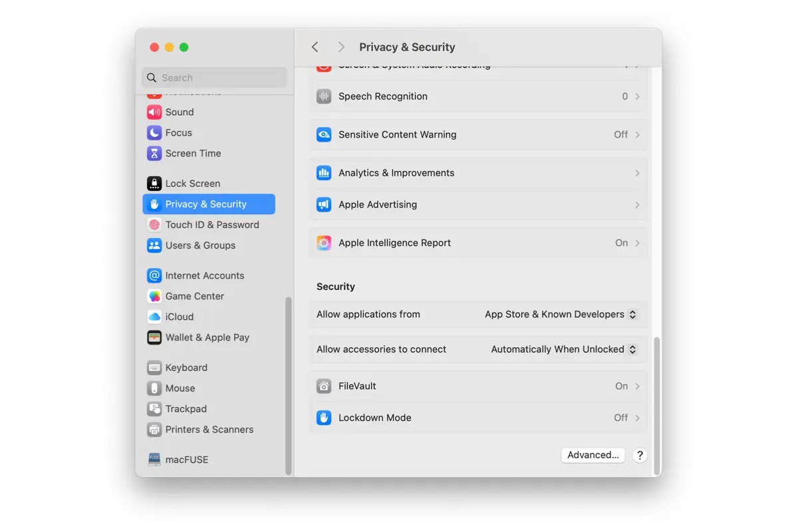Select iCloud in sidebar
The width and height of the screenshot is (798, 532).
point(209,317)
